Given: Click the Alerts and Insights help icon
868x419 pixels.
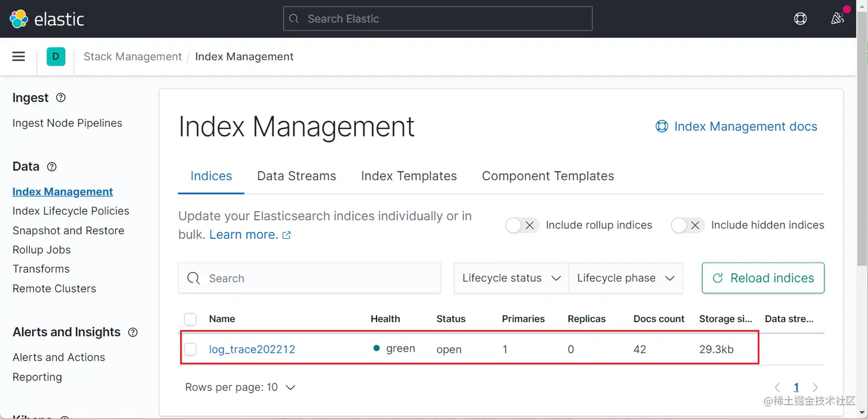Looking at the screenshot, I should pyautogui.click(x=133, y=332).
